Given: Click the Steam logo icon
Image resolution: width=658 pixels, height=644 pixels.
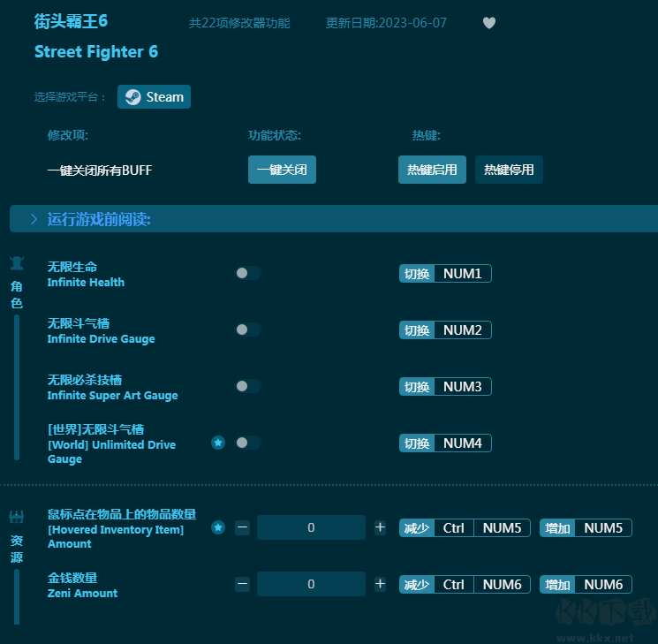Looking at the screenshot, I should pyautogui.click(x=133, y=97).
